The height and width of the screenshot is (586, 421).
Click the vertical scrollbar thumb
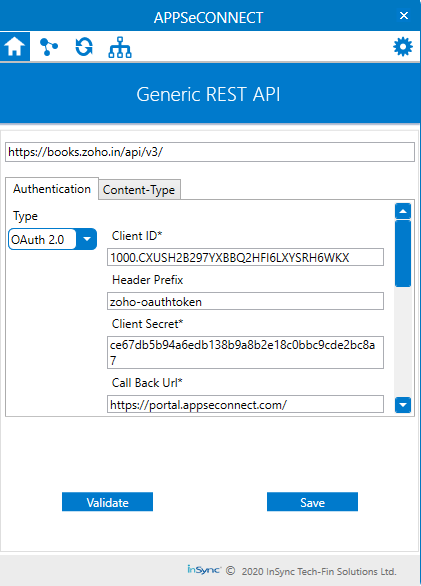click(x=403, y=253)
